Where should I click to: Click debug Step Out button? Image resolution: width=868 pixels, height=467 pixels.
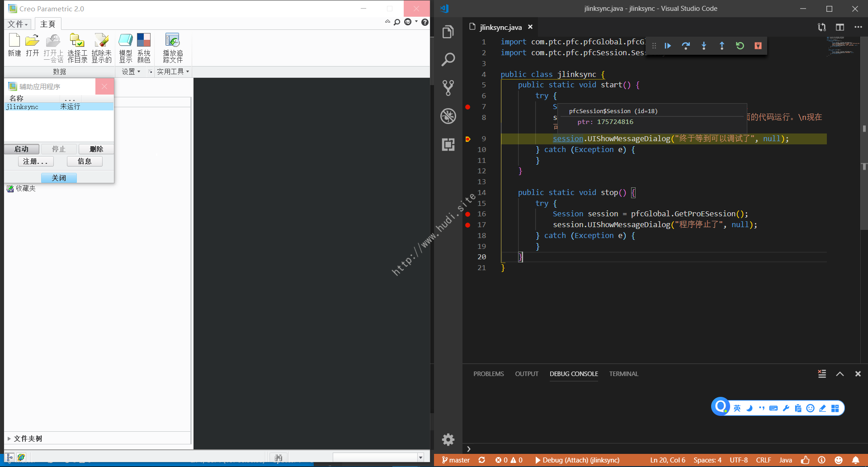point(722,46)
